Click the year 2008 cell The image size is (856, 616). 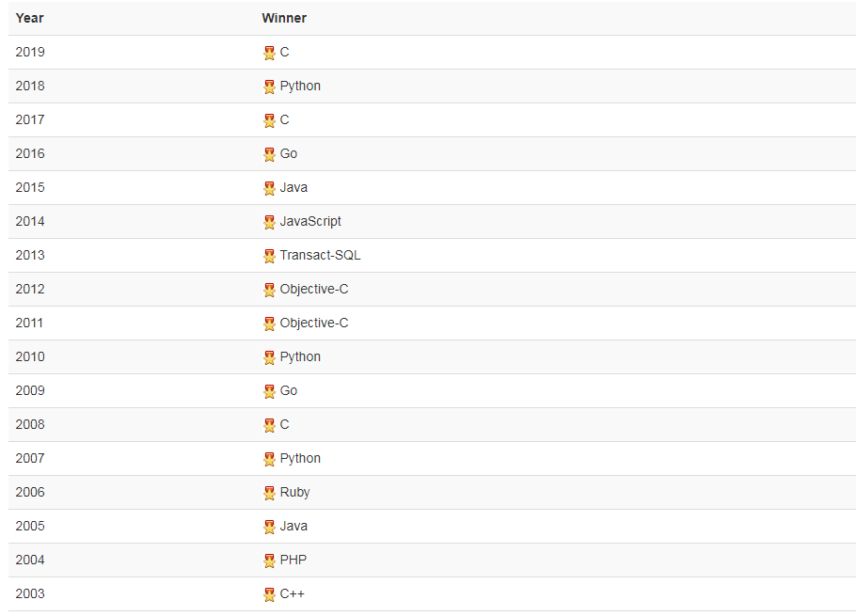[x=30, y=424]
